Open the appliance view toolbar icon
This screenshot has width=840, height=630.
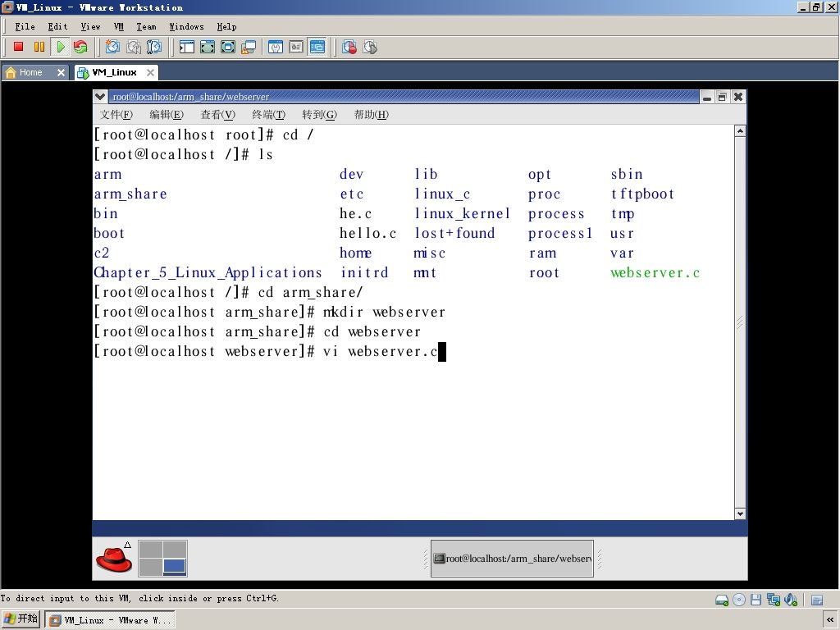point(296,47)
